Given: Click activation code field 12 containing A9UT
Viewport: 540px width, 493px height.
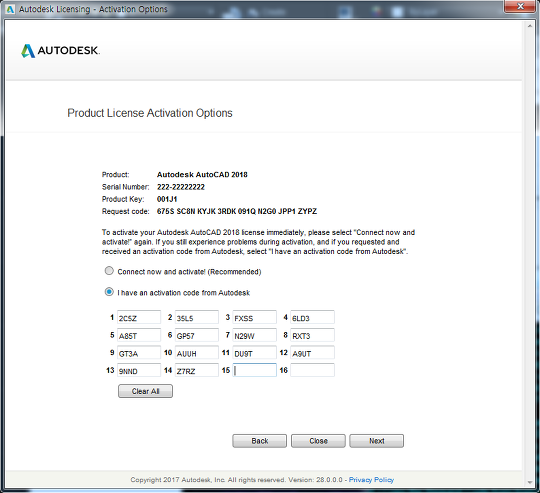Looking at the screenshot, I should (312, 353).
